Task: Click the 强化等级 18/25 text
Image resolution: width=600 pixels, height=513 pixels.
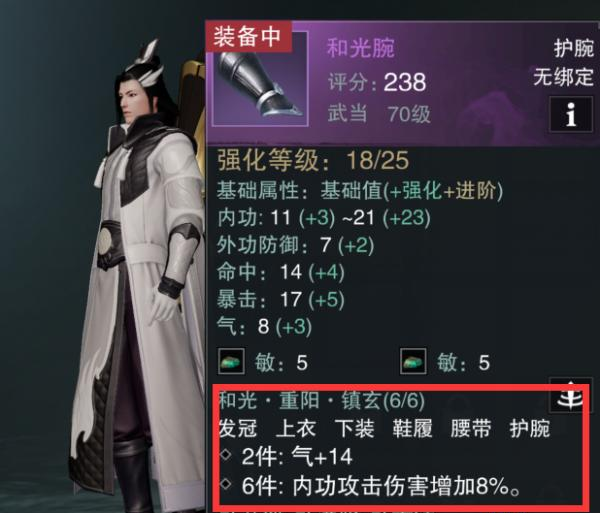Action: 313,160
